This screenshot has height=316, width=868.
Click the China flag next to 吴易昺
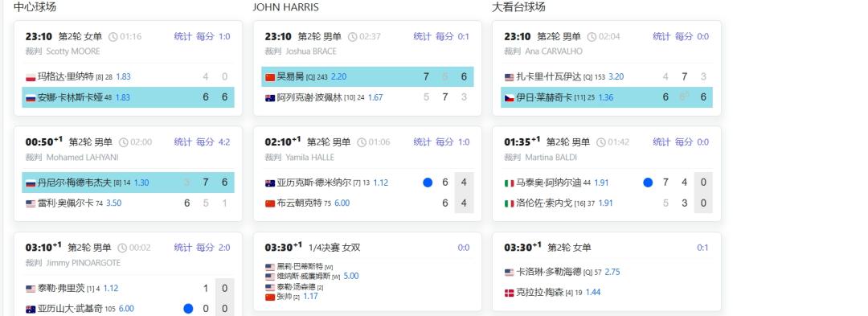(x=270, y=77)
